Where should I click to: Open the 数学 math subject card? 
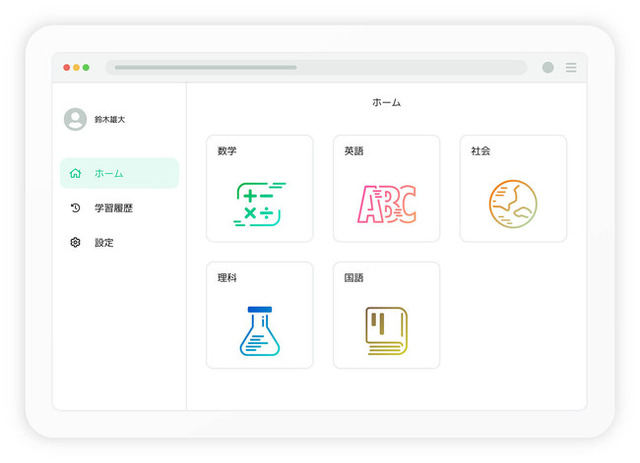click(260, 189)
